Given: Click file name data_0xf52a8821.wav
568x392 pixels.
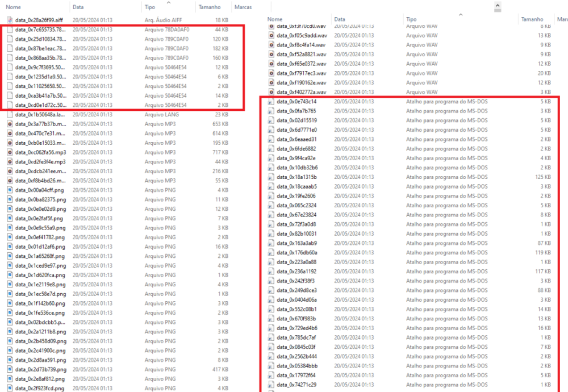Looking at the screenshot, I should click(301, 55).
